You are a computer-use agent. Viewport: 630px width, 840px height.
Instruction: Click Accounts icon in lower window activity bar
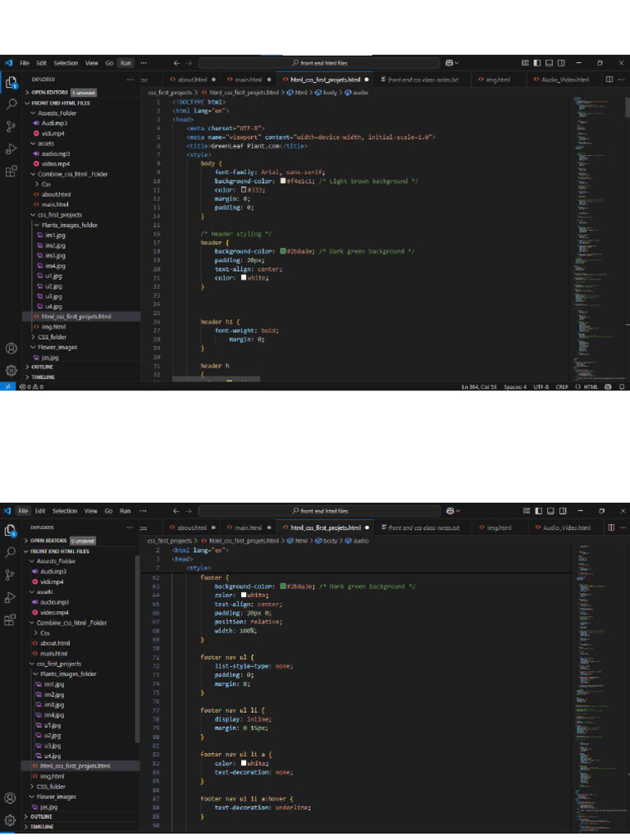click(x=10, y=797)
